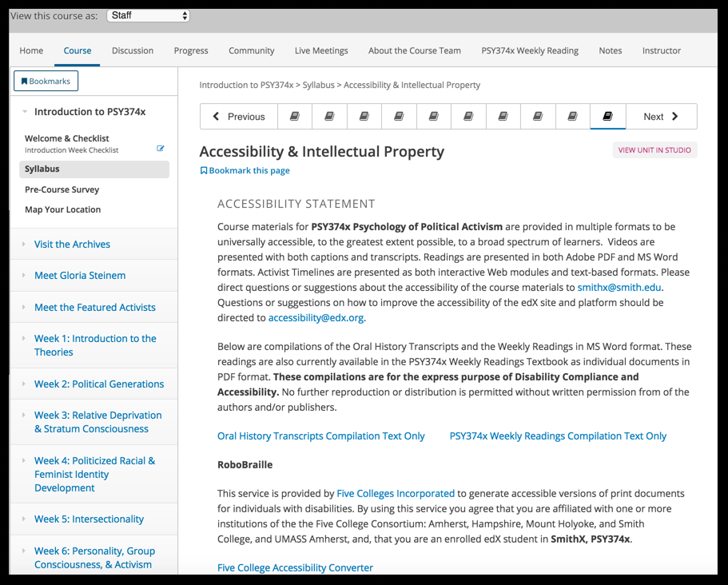Open the Live Meetings tab
The image size is (728, 585).
point(321,50)
